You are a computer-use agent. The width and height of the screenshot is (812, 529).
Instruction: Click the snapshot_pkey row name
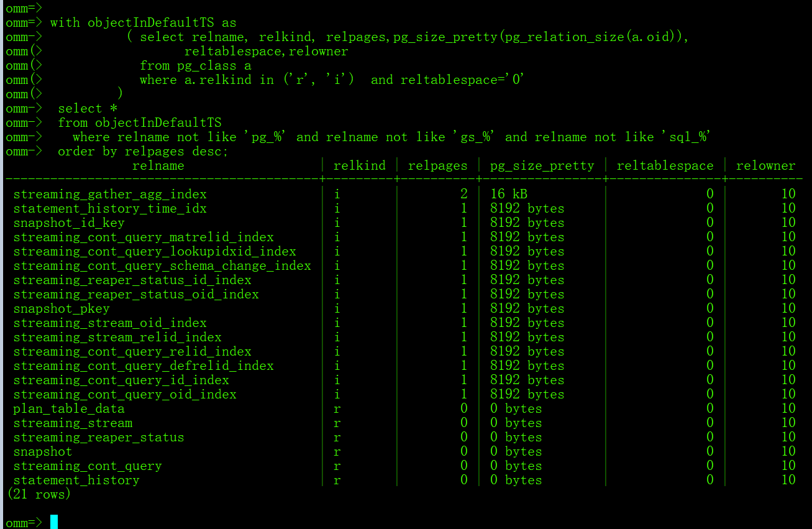pyautogui.click(x=62, y=309)
